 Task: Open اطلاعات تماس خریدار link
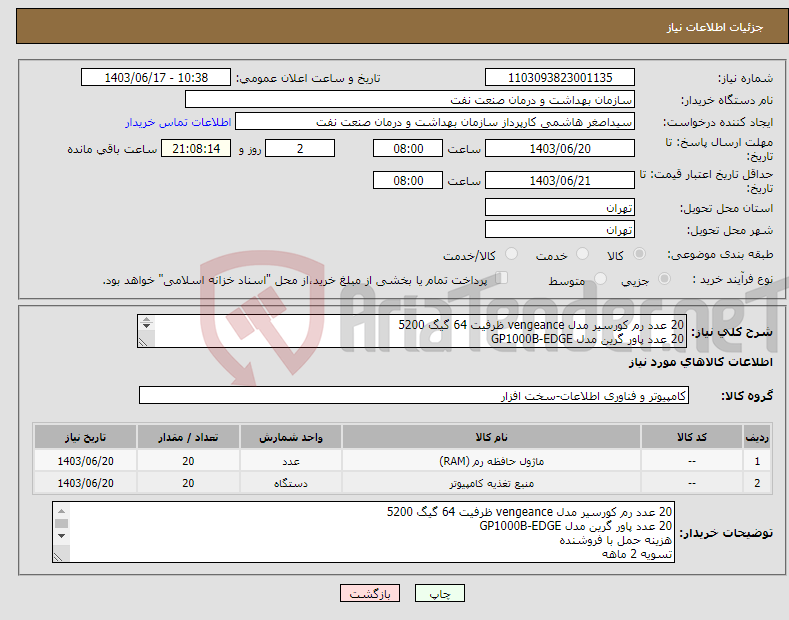click(x=178, y=122)
